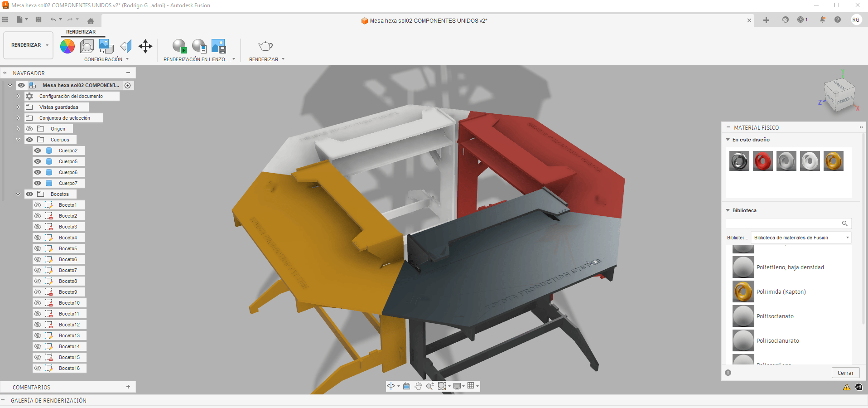Screen dimensions: 868x408
Task: Select the red material swatch
Action: pos(763,161)
